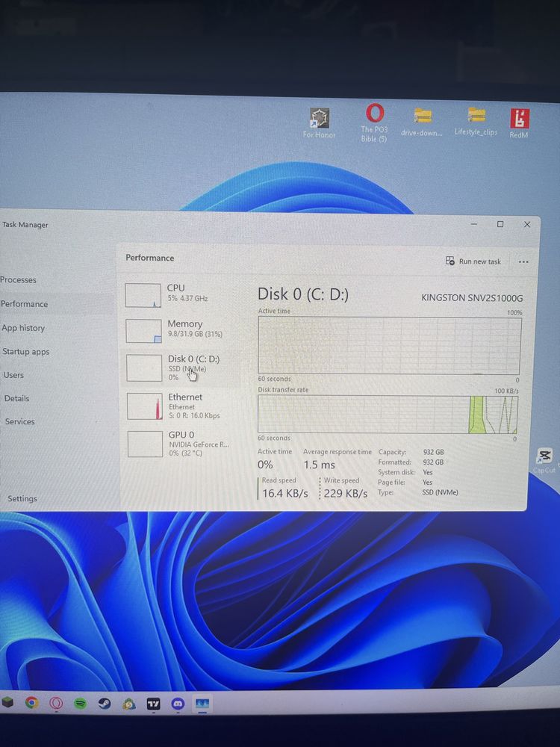The height and width of the screenshot is (747, 560).
Task: Click the Run new task icon
Action: 449,261
